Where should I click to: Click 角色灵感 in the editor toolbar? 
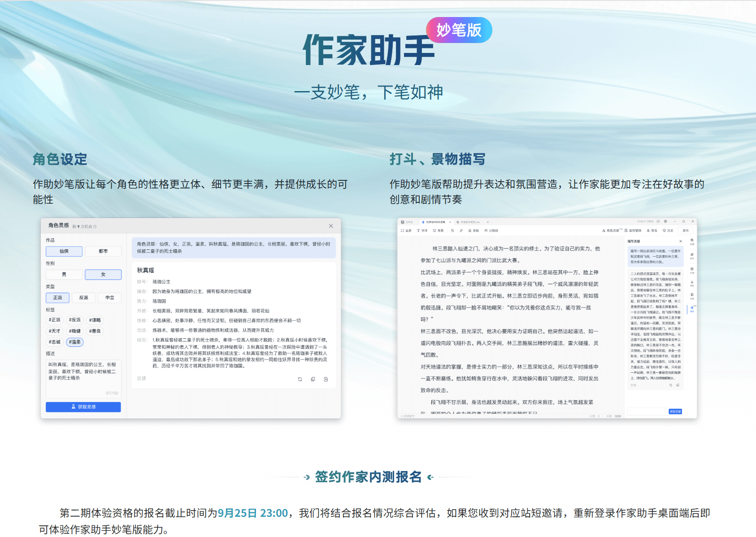(611, 231)
